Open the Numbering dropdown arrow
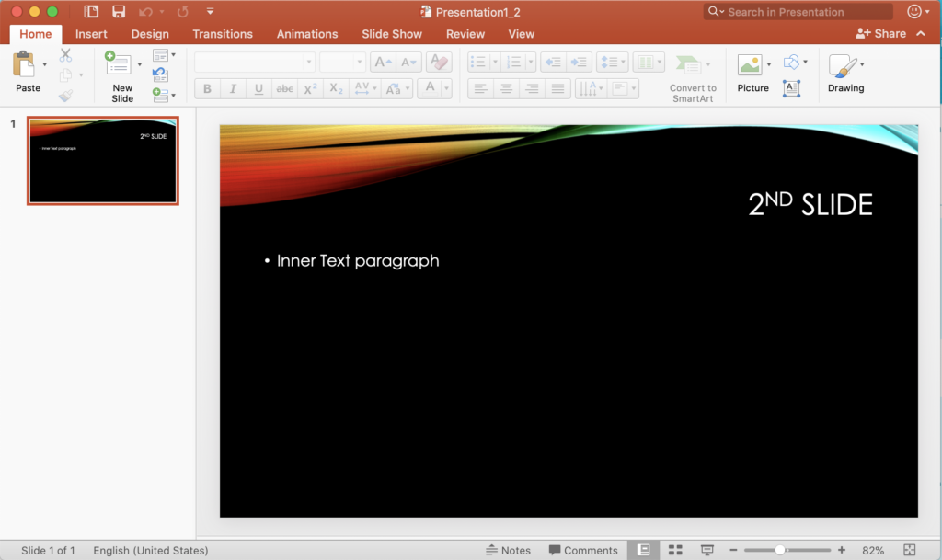The image size is (942, 560). (x=531, y=62)
